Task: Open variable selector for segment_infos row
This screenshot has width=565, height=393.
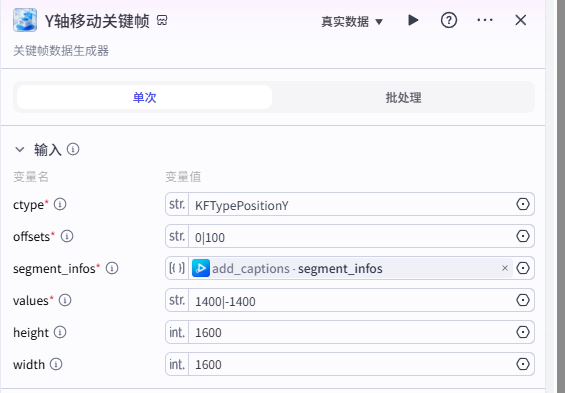Action: pyautogui.click(x=522, y=268)
